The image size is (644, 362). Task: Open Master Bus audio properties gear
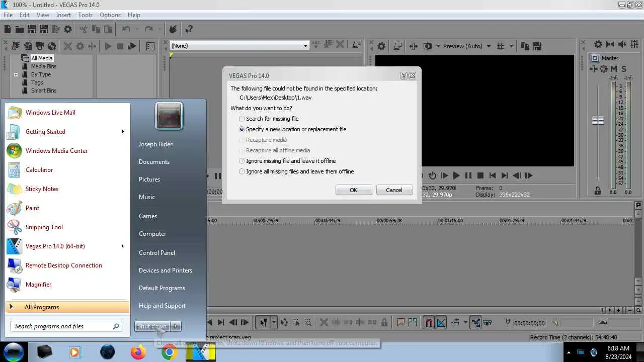click(x=598, y=44)
